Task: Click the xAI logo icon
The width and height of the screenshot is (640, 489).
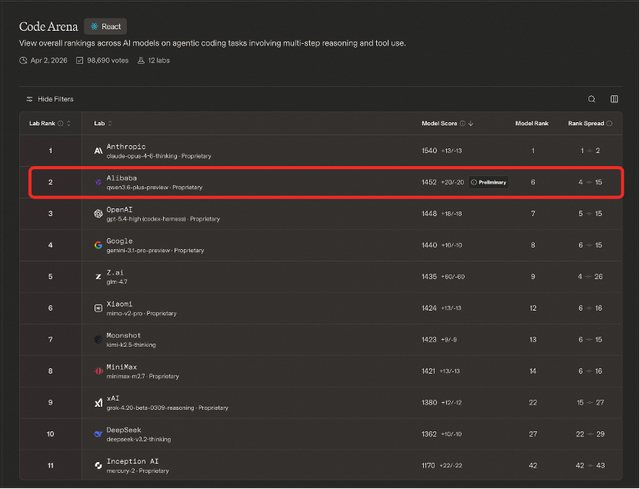Action: tap(98, 402)
